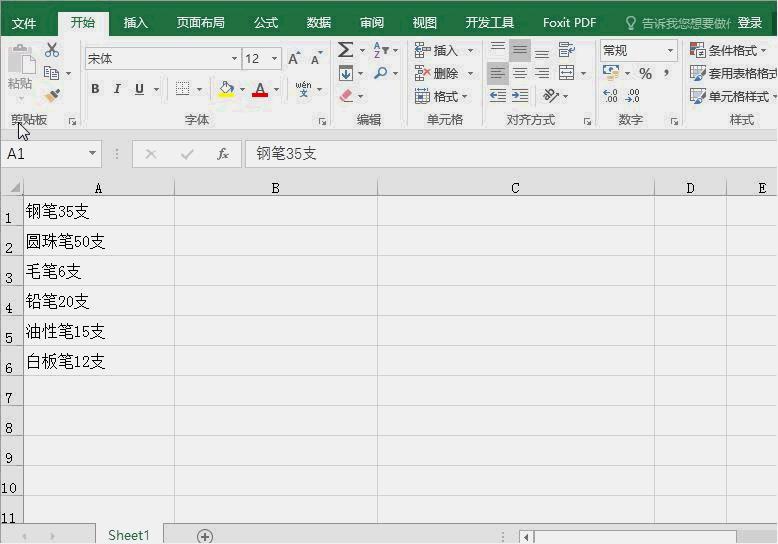This screenshot has width=778, height=544.
Task: Click the 告诉我您想要做什么 search box
Action: (679, 23)
